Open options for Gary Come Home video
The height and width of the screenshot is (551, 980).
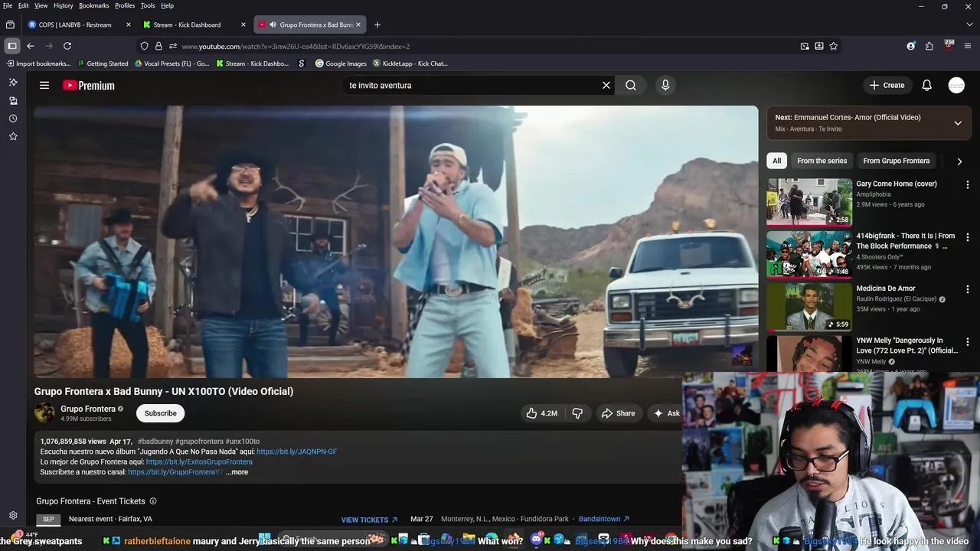[968, 184]
